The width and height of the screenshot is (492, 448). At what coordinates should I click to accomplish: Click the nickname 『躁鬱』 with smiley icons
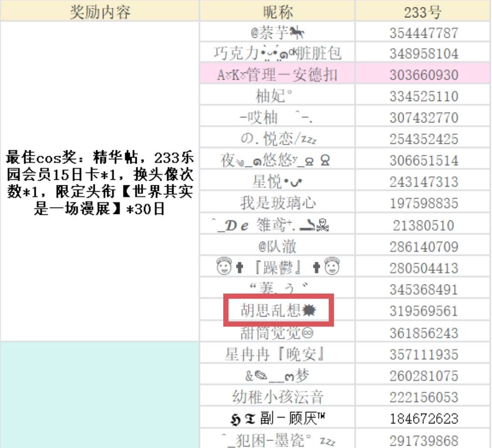277,268
